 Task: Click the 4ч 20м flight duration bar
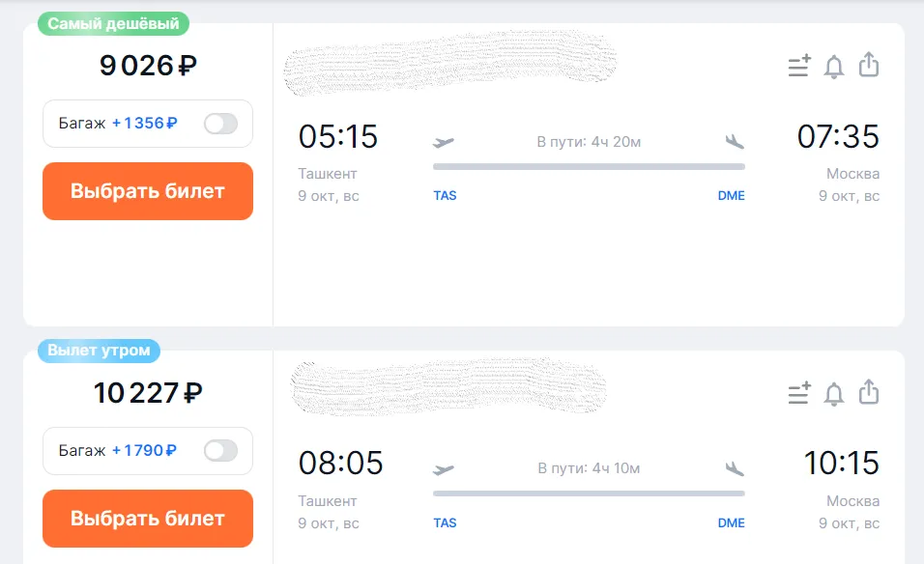[x=589, y=166]
